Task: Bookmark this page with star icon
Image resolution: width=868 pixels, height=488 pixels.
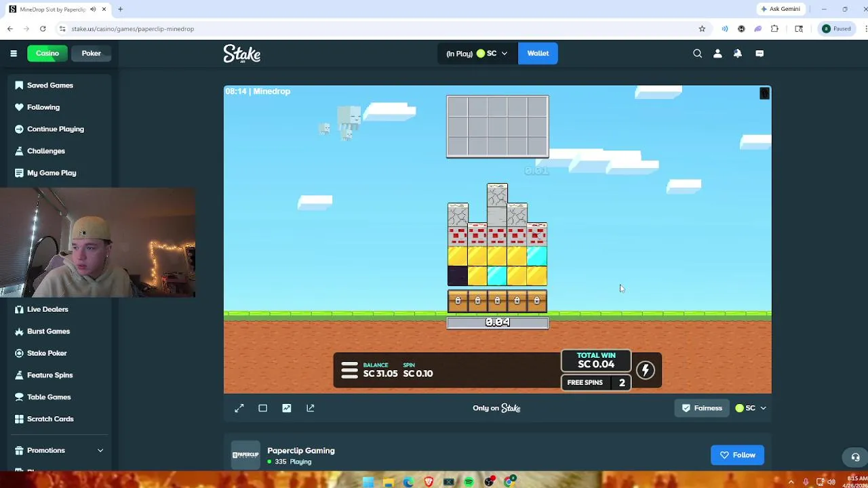Action: [702, 28]
